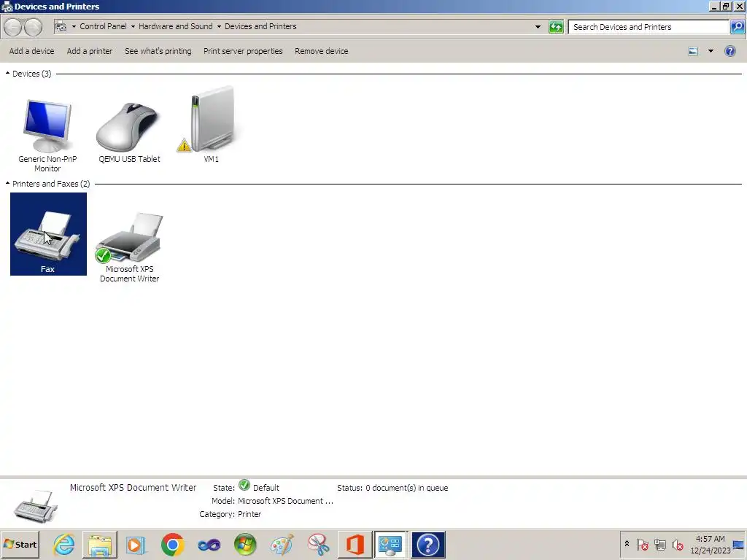Click the details pane printer thumbnail
747x560 pixels.
pos(35,506)
